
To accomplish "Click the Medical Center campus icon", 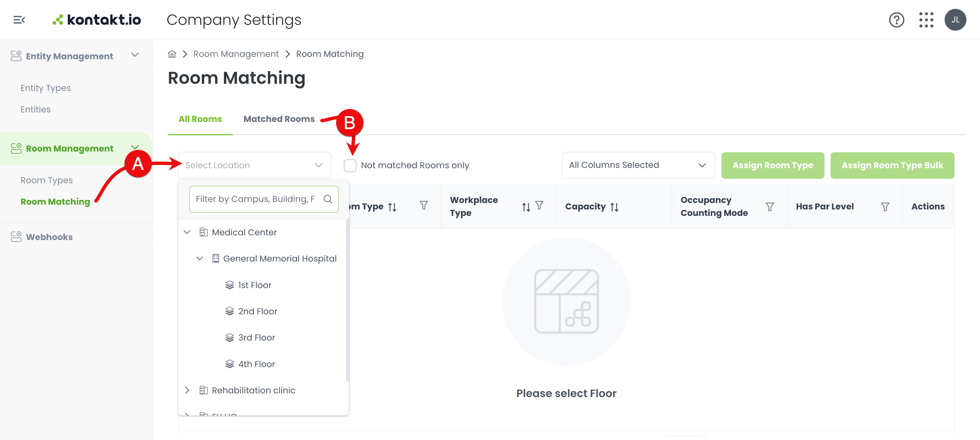I will (203, 232).
